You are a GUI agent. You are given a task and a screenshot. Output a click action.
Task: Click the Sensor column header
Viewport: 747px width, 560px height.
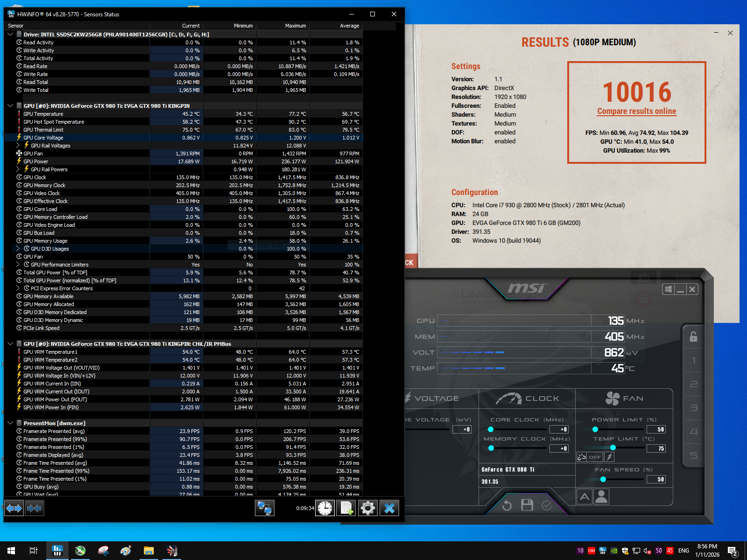(x=77, y=26)
